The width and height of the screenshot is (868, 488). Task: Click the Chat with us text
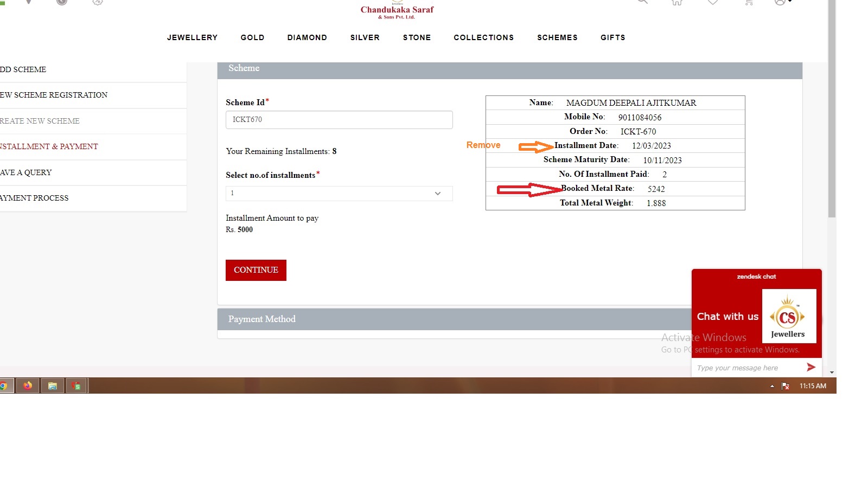(727, 317)
